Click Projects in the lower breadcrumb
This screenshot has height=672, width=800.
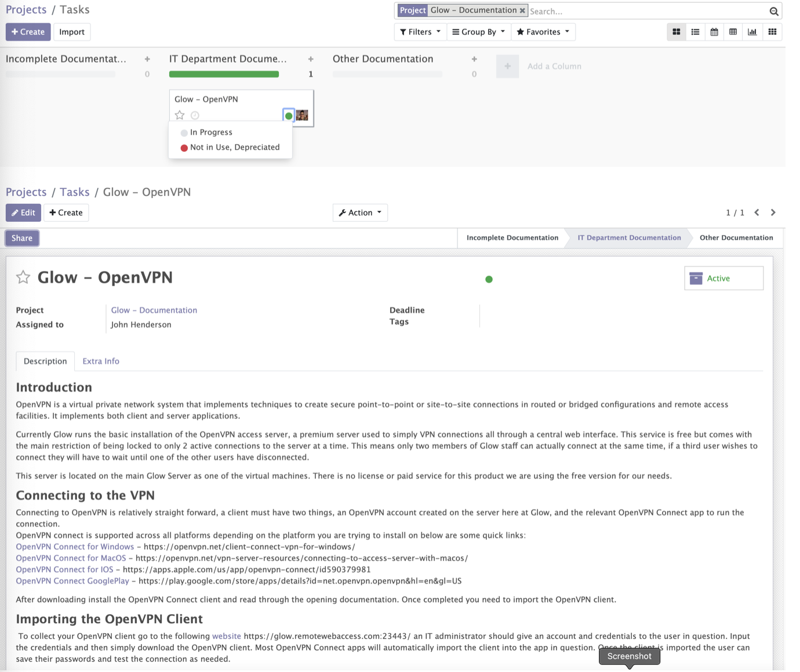[x=26, y=192]
